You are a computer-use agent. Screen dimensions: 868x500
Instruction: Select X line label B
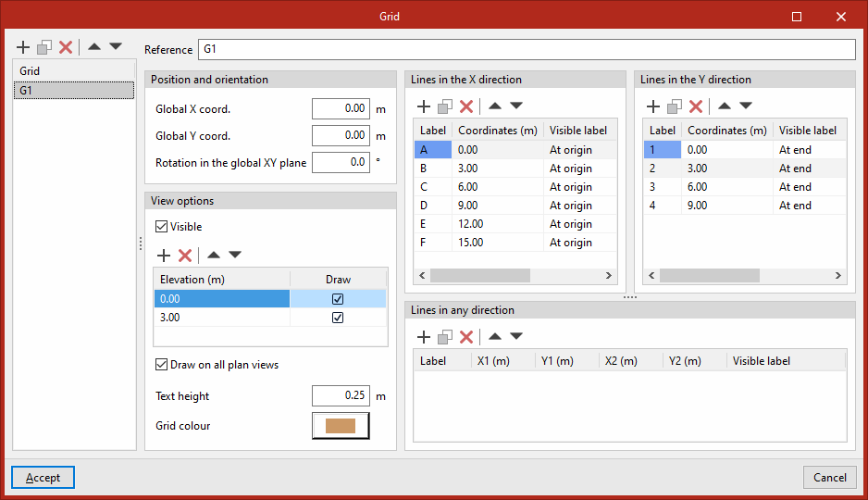click(433, 169)
